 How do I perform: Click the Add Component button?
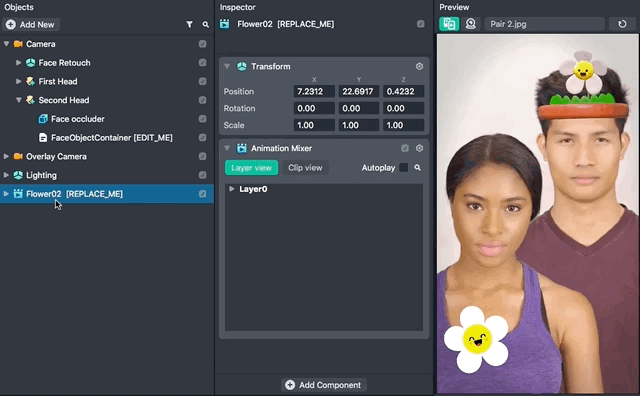tap(324, 385)
